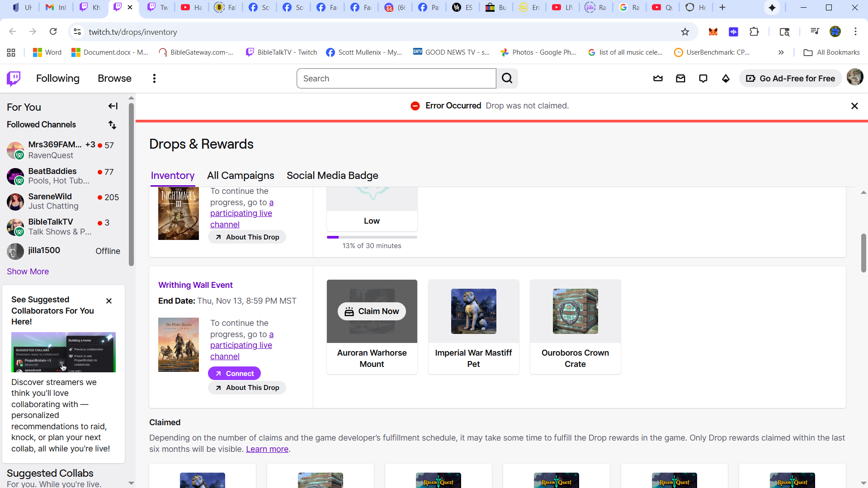Open the user avatar menu
Viewport: 868px width, 488px height.
854,77
